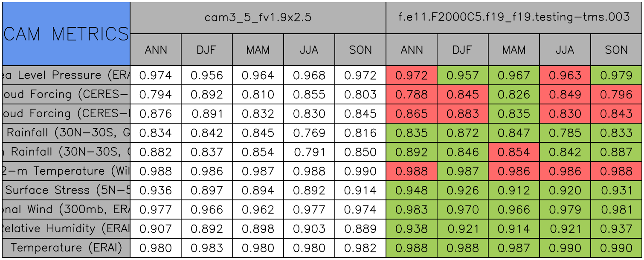Click the Temperature (ERAI) row label
644x260 pixels.
[x=66, y=248]
